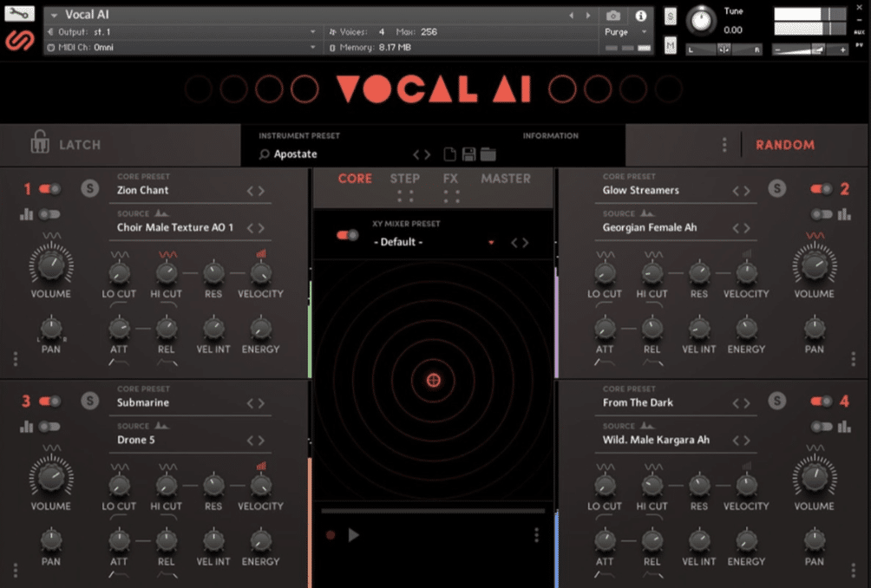Open the three-dot menu beside Random
This screenshot has height=588, width=871.
[x=724, y=145]
